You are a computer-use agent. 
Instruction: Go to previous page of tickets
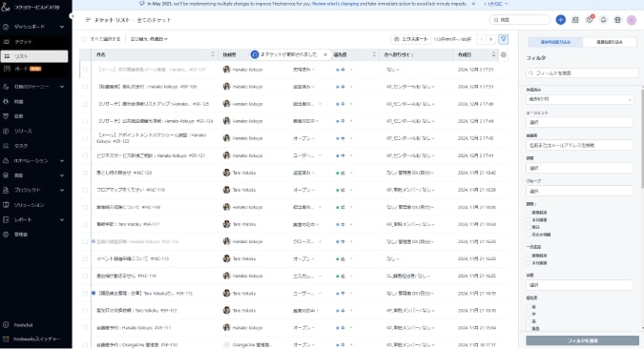(482, 39)
